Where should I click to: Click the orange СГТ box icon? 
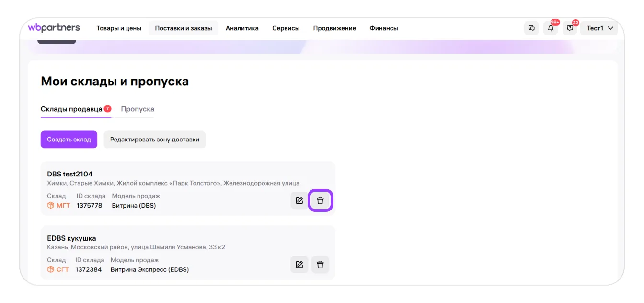(51, 269)
